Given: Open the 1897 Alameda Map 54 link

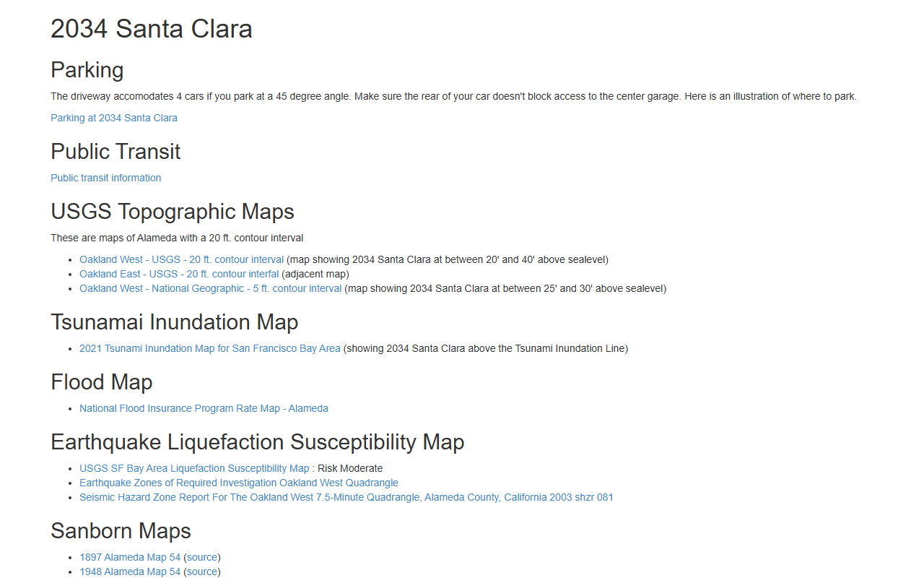Looking at the screenshot, I should [130, 557].
